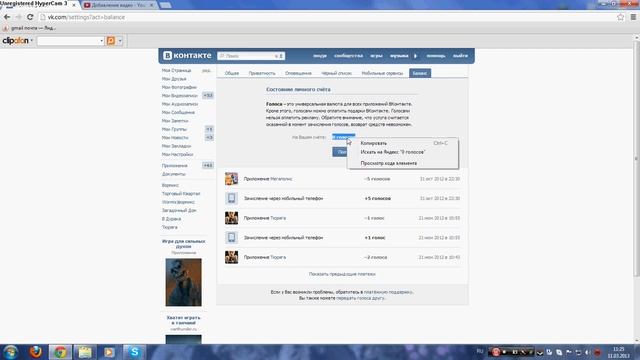The width and height of the screenshot is (640, 360).
Task: Click the volume icon in system tray
Action: [588, 352]
